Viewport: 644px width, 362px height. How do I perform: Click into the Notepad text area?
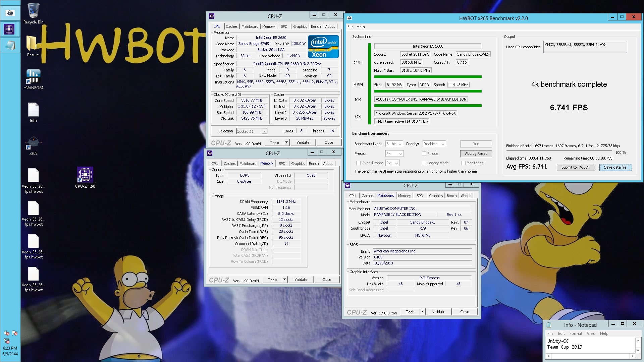tap(590, 345)
